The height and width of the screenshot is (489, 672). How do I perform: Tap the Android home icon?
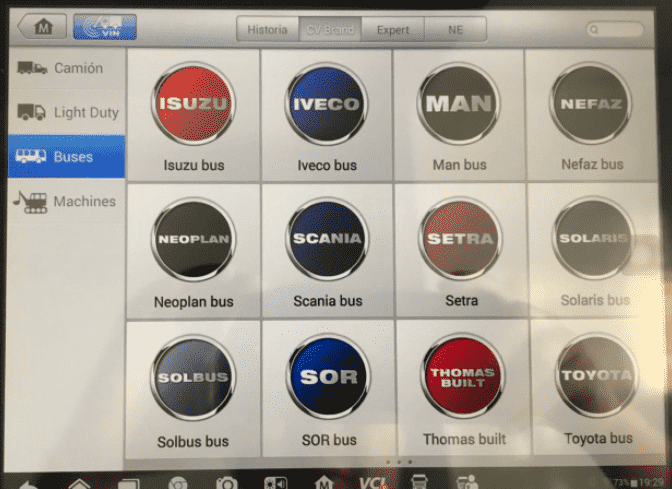click(x=79, y=484)
